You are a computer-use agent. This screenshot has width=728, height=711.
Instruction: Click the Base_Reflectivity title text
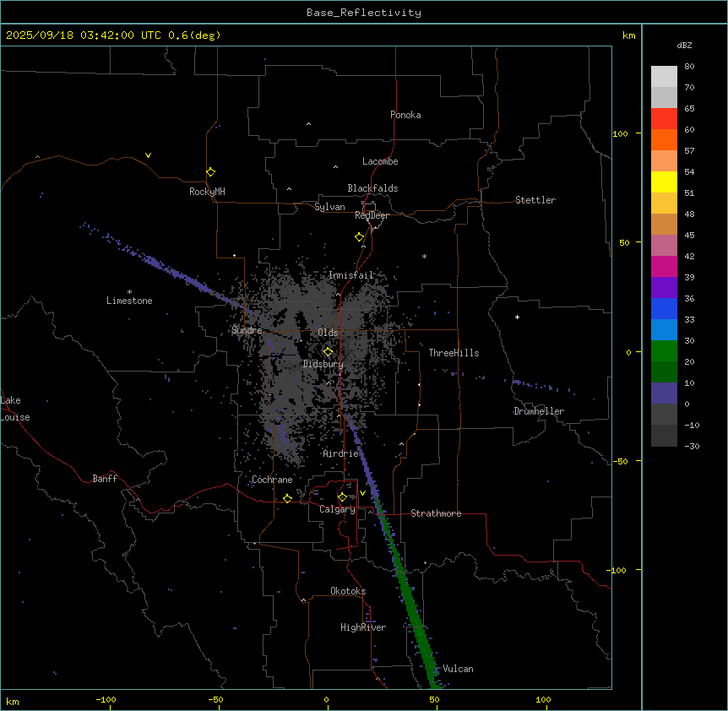[363, 13]
